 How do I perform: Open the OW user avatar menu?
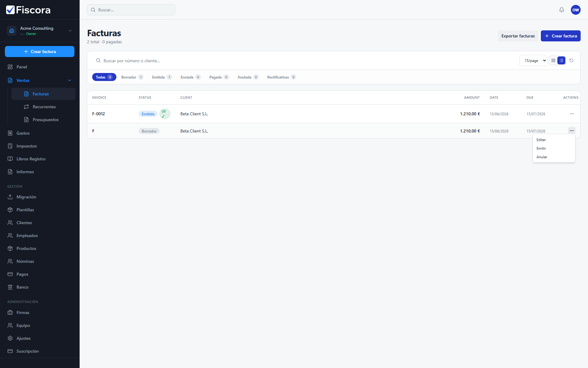pyautogui.click(x=575, y=10)
